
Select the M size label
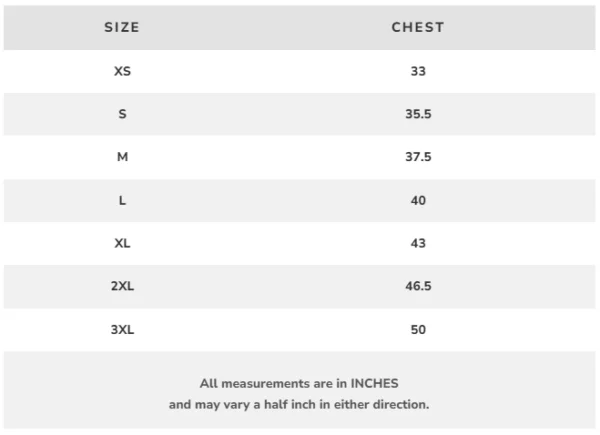[122, 157]
